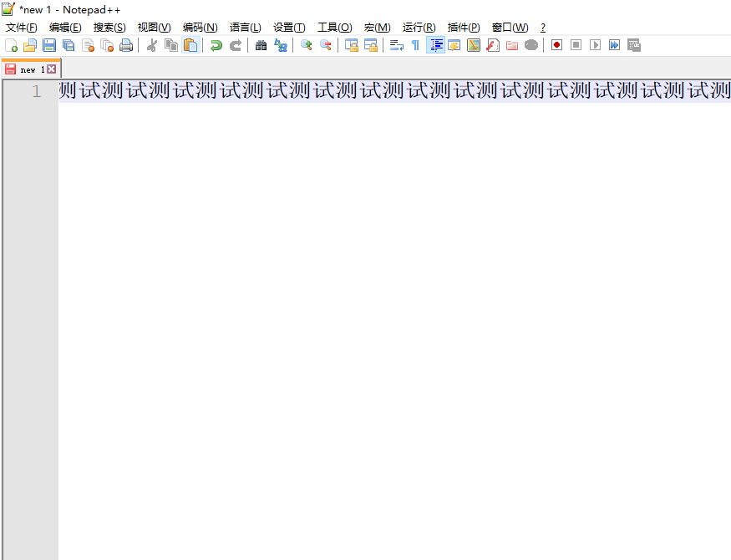Screen dimensions: 731x560
Task: Toggle word wrap
Action: tap(395, 45)
